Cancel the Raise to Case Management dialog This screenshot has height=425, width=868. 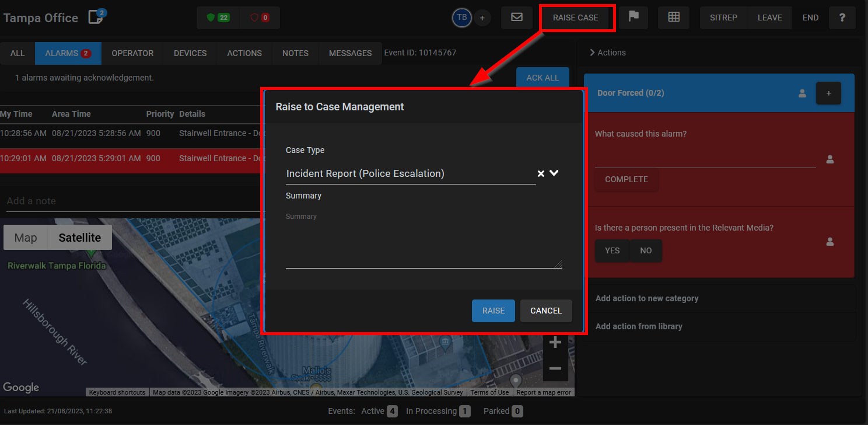[546, 311]
